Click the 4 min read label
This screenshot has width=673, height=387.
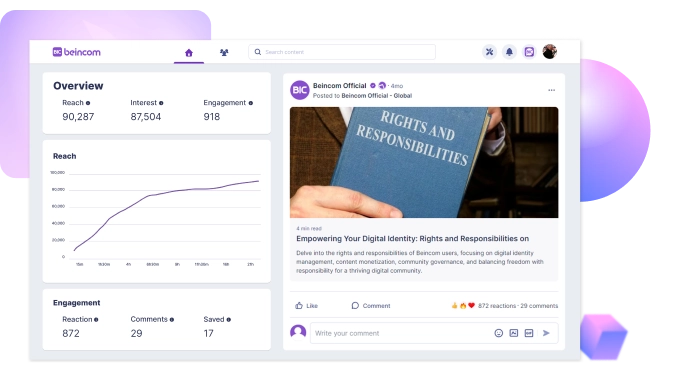click(x=309, y=229)
